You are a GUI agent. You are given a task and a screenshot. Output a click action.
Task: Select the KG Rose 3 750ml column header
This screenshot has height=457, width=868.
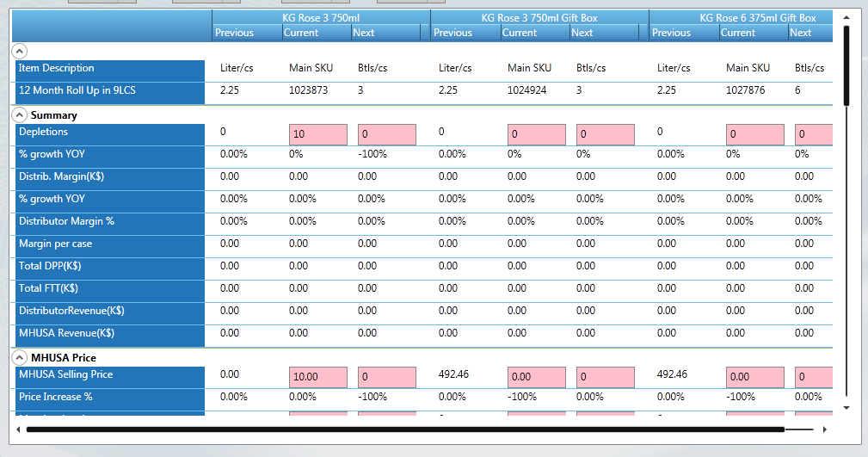[321, 17]
